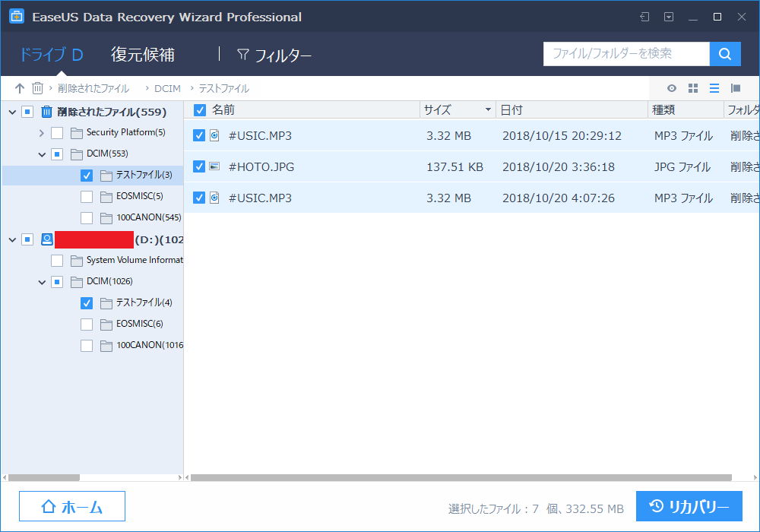Switch to thumbnail grid view

693,88
